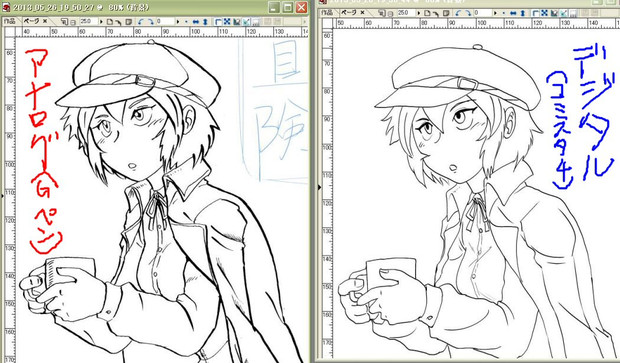620x363 pixels.
Task: Click rotate counterclockwise icon in right window
Action: (458, 13)
